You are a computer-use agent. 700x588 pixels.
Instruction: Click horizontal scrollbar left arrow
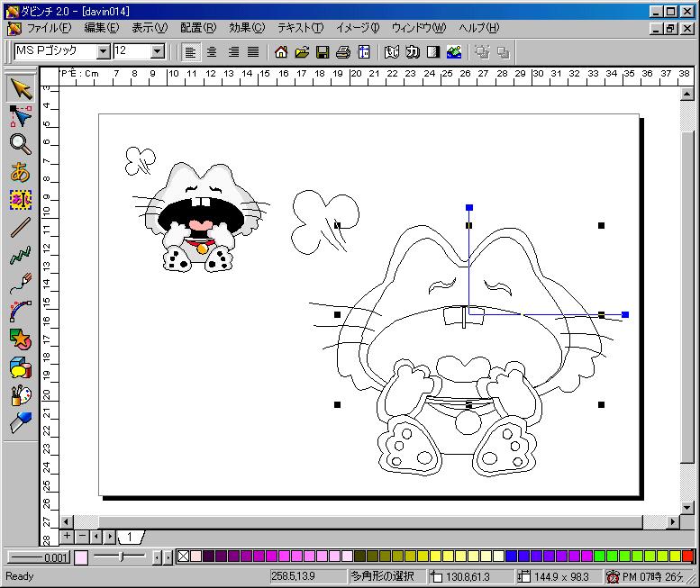click(67, 521)
